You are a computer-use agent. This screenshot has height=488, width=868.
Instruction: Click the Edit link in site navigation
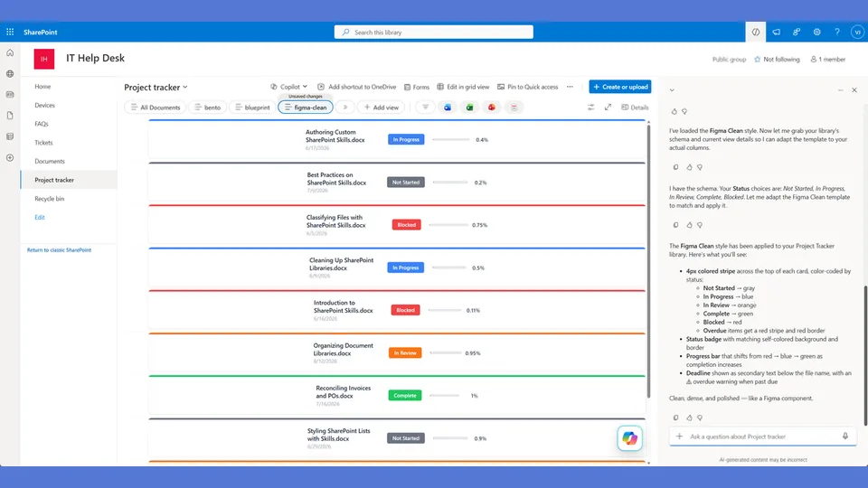click(40, 218)
